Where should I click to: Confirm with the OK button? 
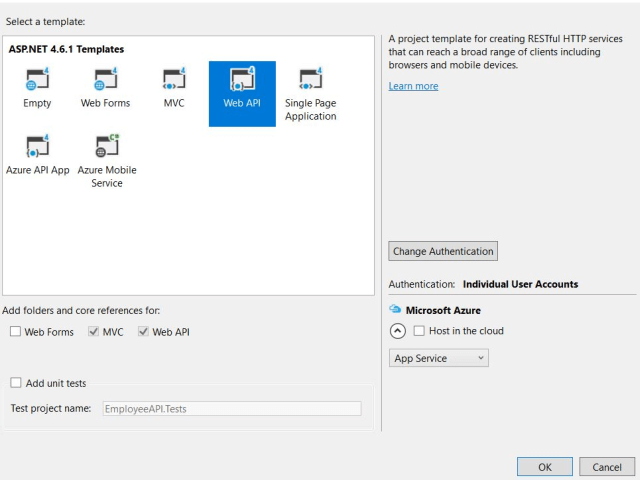coord(545,467)
